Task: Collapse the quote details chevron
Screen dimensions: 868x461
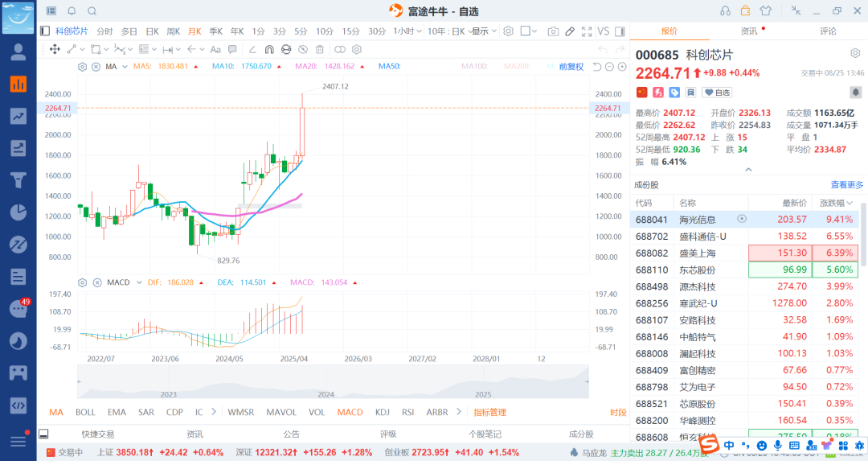Action: click(x=748, y=170)
